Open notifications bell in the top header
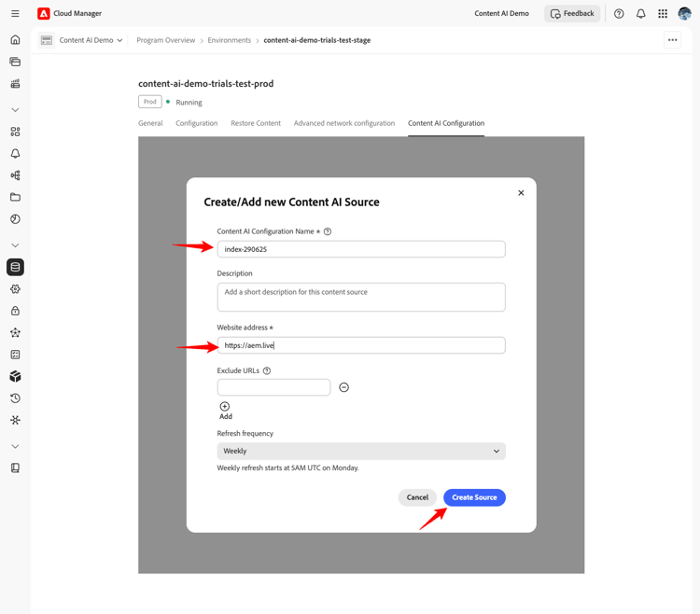The width and height of the screenshot is (700, 614). 640,14
